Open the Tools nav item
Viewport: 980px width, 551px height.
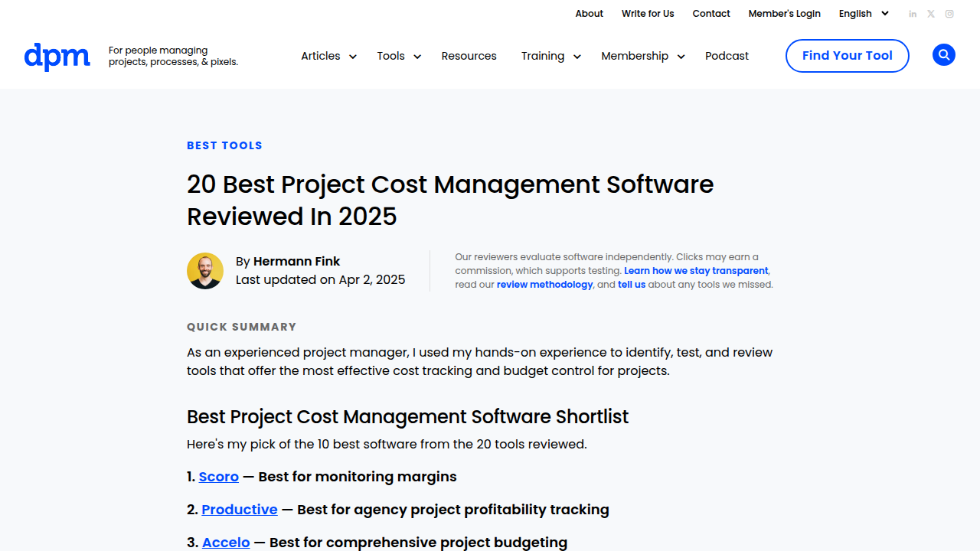click(390, 56)
